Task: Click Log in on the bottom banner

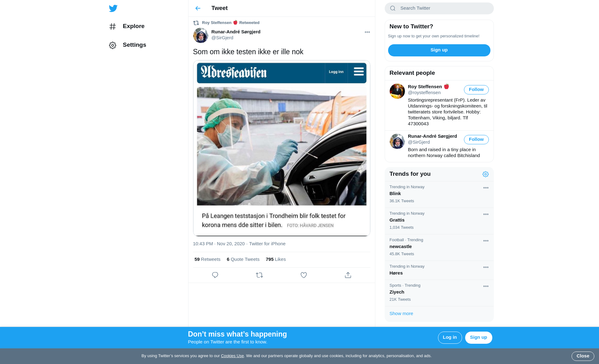Action: [x=450, y=338]
